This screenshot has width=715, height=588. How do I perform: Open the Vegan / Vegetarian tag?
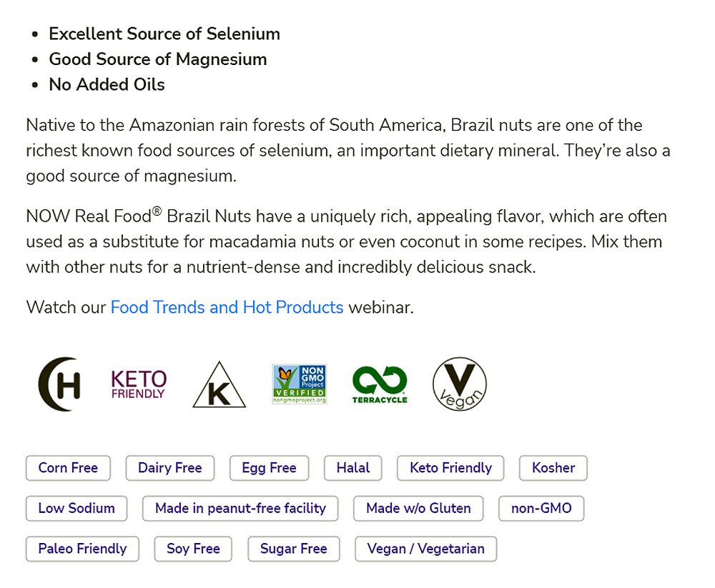[425, 549]
